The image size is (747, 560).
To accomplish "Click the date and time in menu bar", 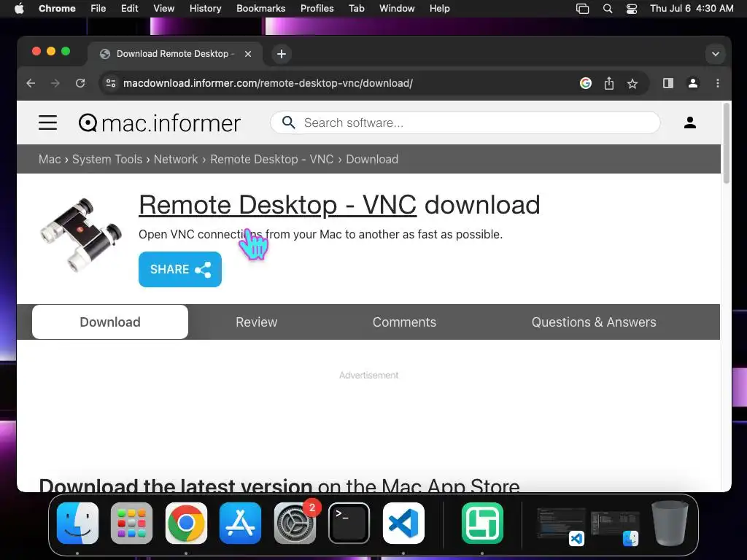I will click(692, 9).
